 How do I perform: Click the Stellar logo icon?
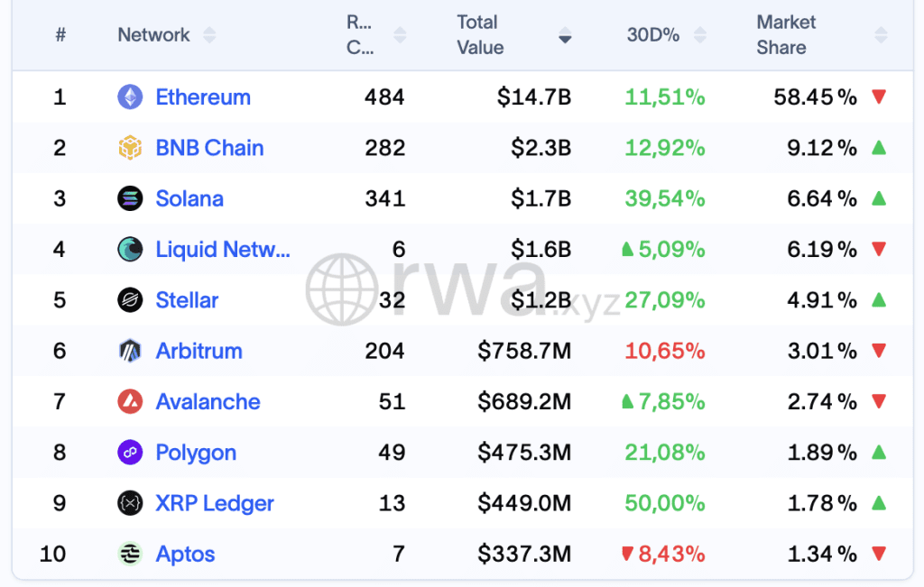[130, 300]
